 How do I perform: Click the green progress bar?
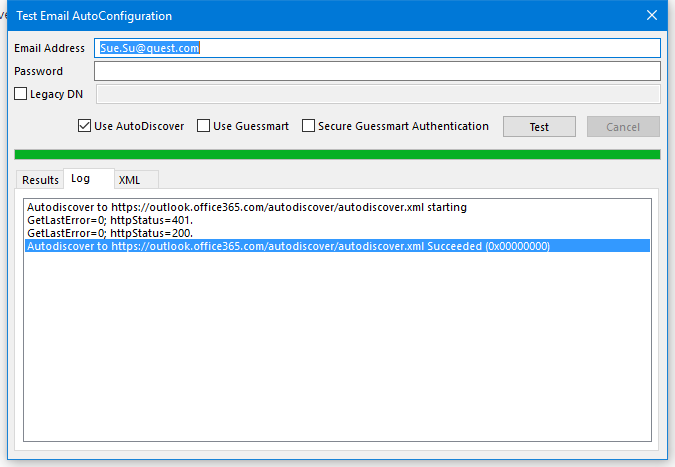[337, 154]
